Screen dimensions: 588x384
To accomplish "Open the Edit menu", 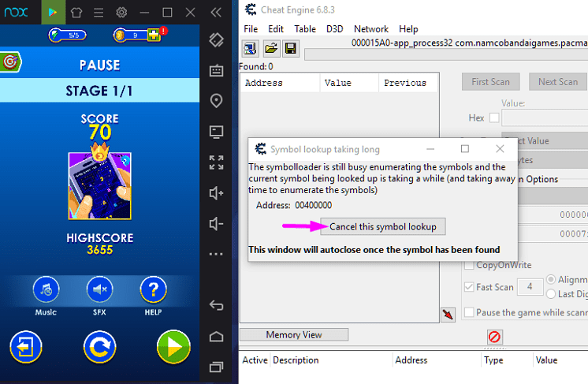I will (x=276, y=29).
